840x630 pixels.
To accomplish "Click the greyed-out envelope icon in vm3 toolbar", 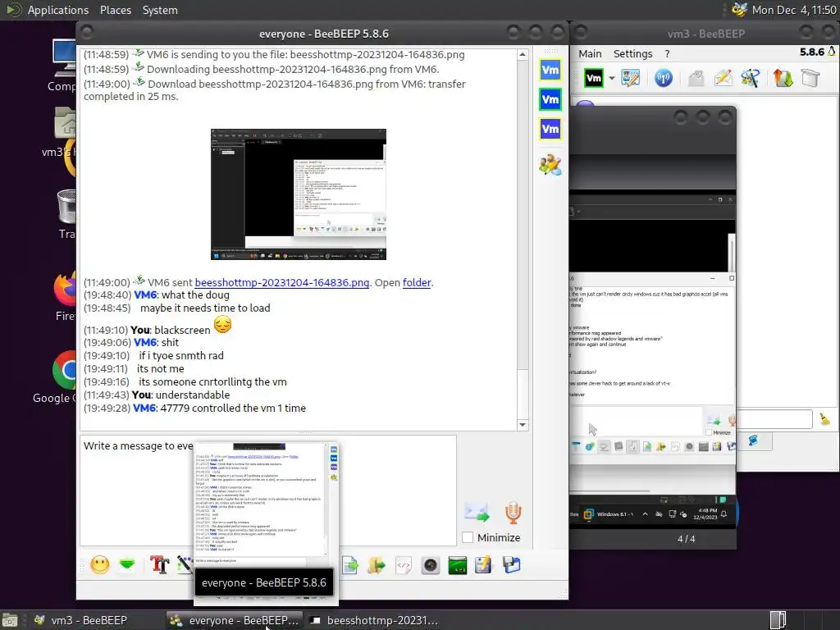I will coord(696,78).
